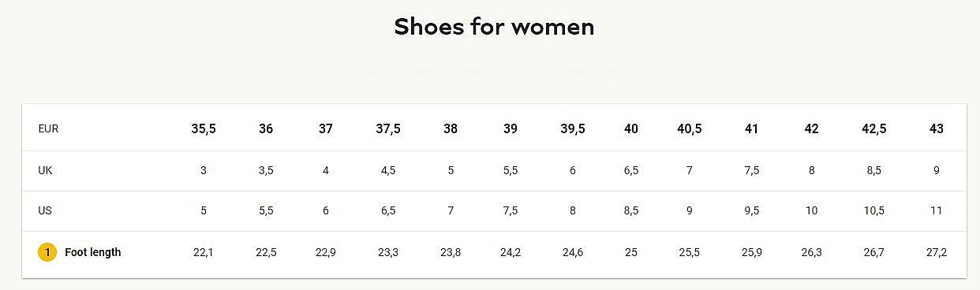Image resolution: width=980 pixels, height=290 pixels.
Task: Select foot length value 25,5
Action: pyautogui.click(x=690, y=252)
